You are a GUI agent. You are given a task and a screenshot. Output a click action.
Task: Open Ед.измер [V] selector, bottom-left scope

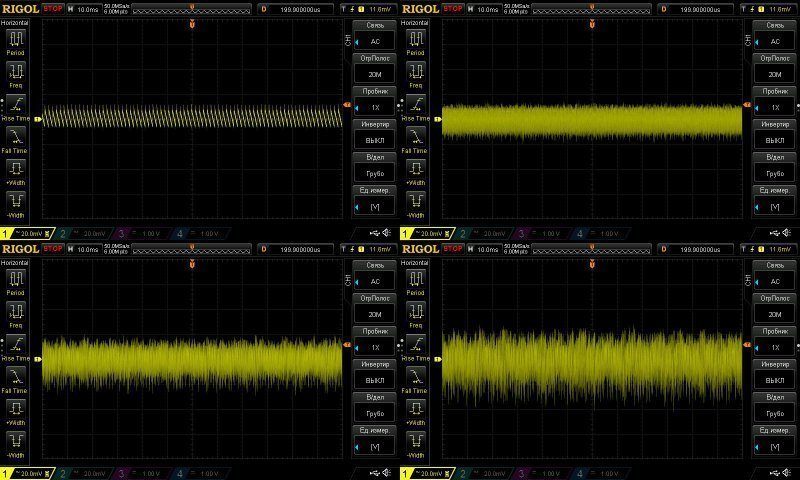[x=375, y=441]
